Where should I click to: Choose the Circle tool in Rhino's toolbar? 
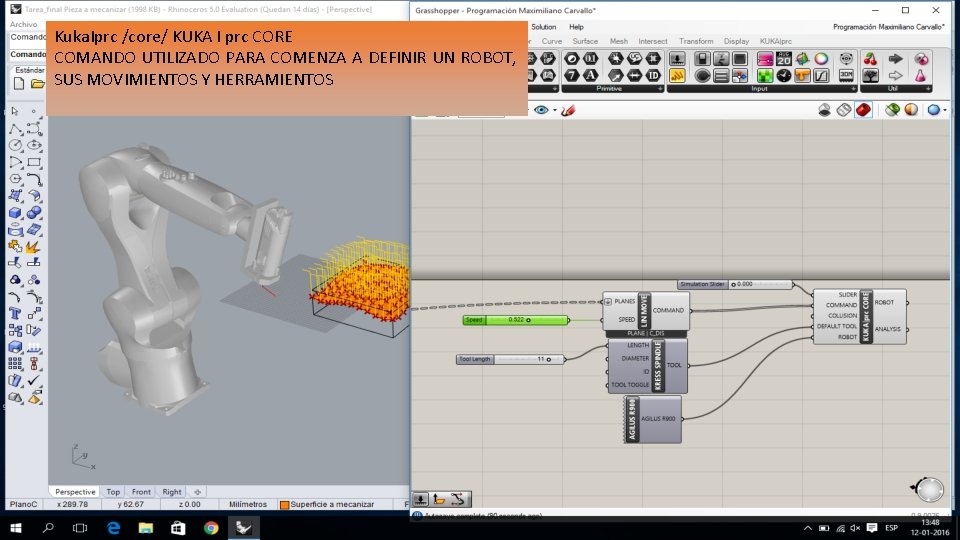click(x=15, y=146)
